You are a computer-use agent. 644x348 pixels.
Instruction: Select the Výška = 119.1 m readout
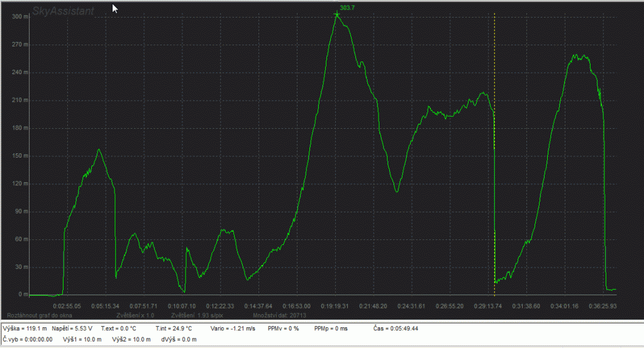tap(25, 329)
